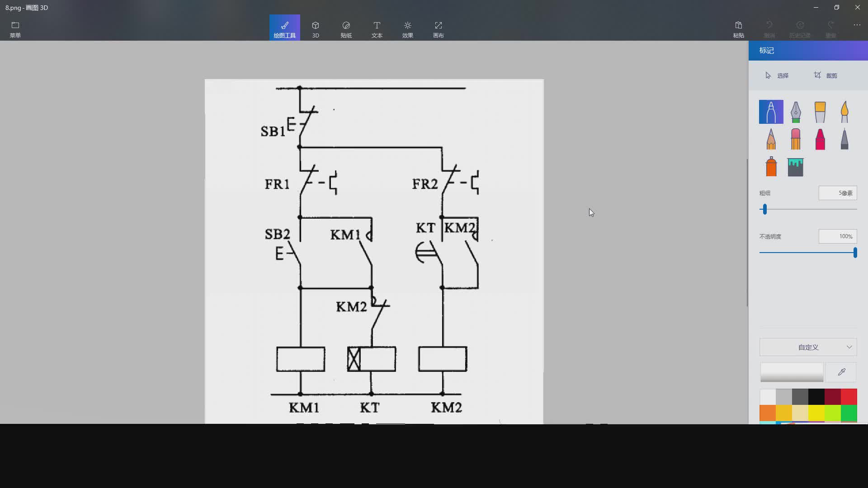Close the Paint 3D window
Image resolution: width=868 pixels, height=488 pixels.
(x=858, y=7)
